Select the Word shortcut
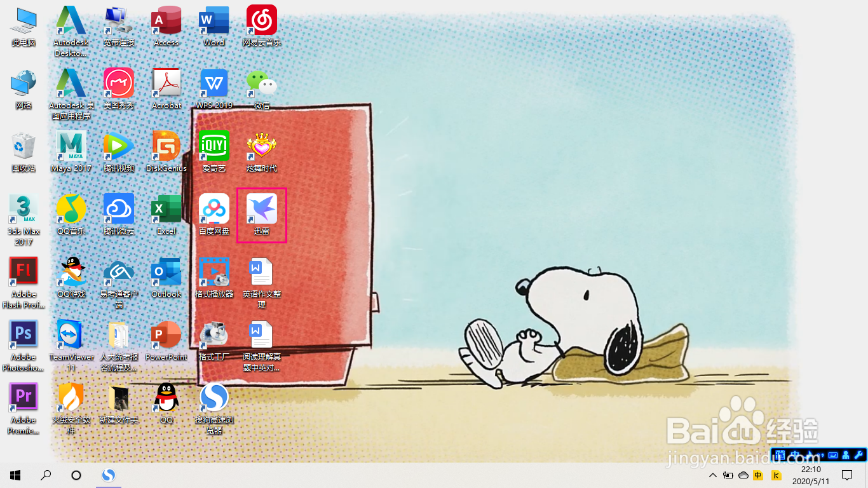 tap(214, 27)
